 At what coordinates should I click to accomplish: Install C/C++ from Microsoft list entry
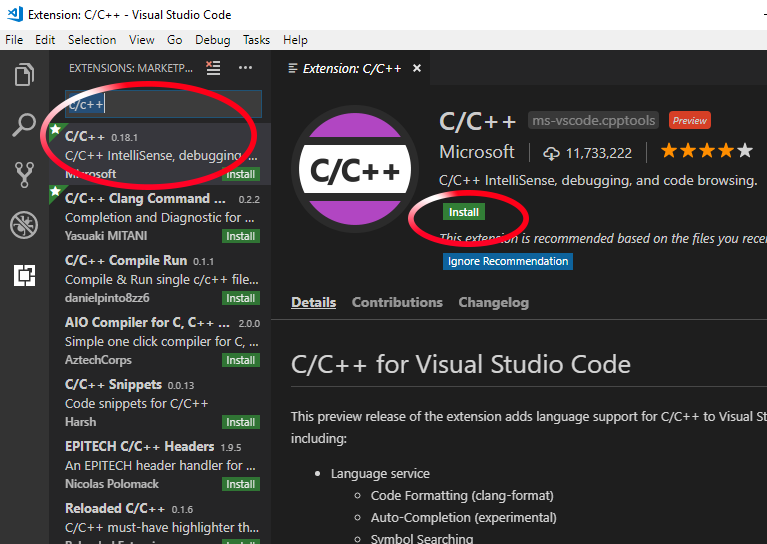pyautogui.click(x=241, y=174)
